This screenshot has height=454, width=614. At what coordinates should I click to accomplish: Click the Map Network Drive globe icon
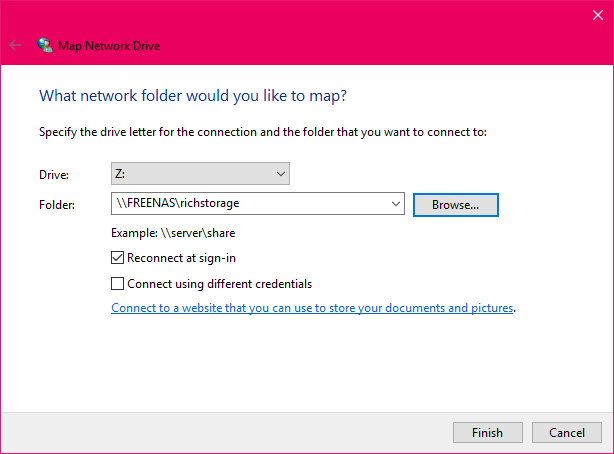point(45,45)
